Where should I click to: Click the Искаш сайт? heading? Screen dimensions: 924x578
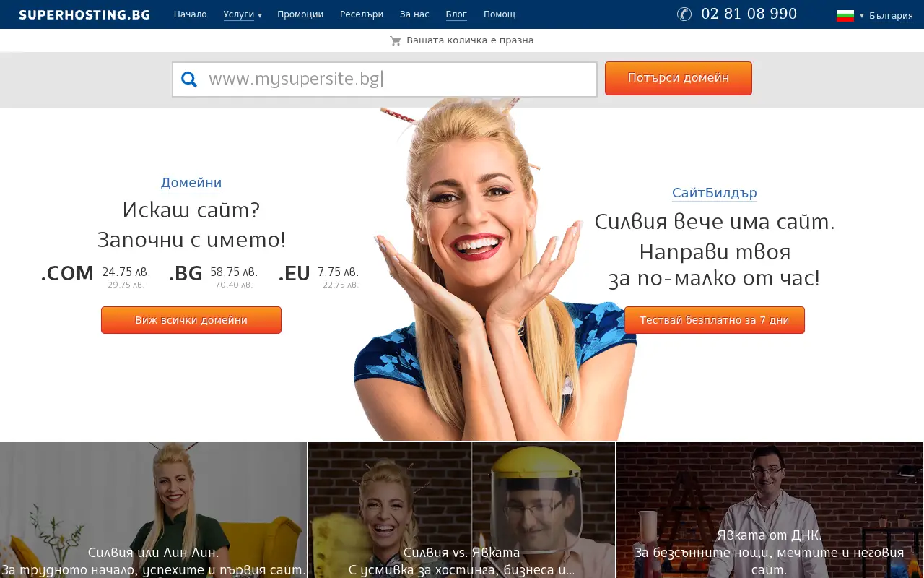pyautogui.click(x=191, y=210)
